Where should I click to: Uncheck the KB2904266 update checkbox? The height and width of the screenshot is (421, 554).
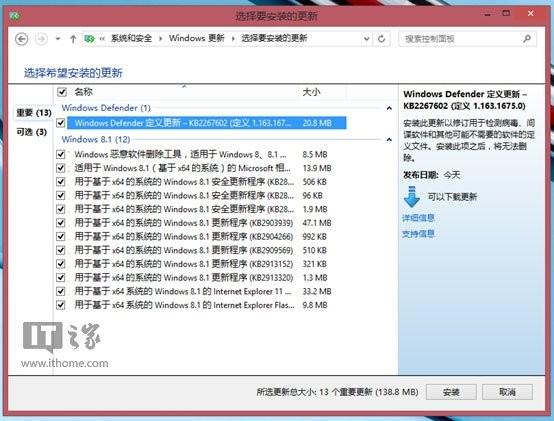click(61, 237)
